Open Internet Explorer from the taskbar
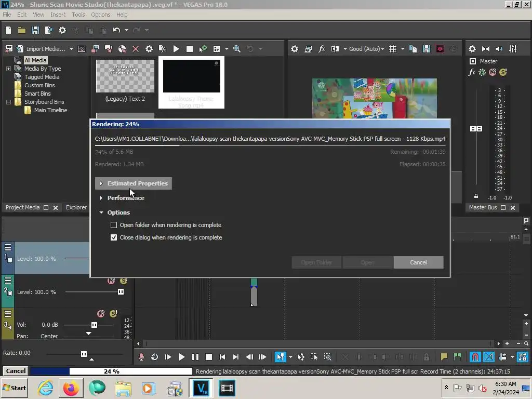The width and height of the screenshot is (532, 399). 45,388
